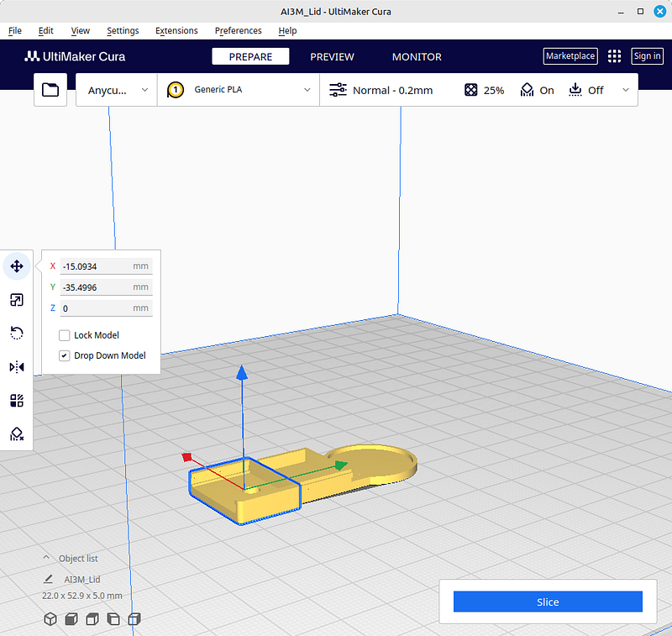Open Generic PLA material dropdown

pos(239,90)
